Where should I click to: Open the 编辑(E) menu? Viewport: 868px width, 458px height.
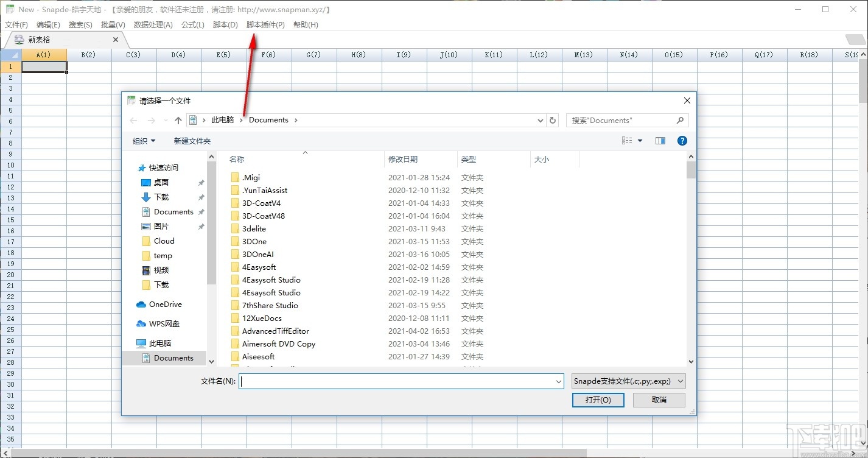pos(48,25)
